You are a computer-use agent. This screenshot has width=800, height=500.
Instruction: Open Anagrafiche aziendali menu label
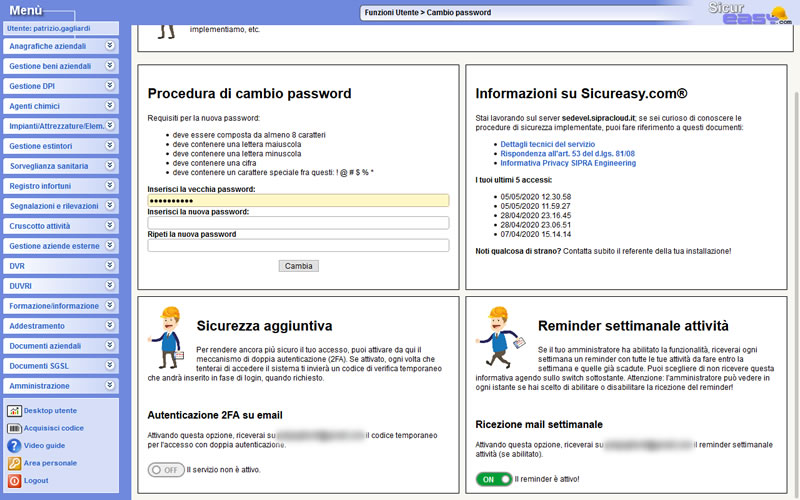(47, 46)
